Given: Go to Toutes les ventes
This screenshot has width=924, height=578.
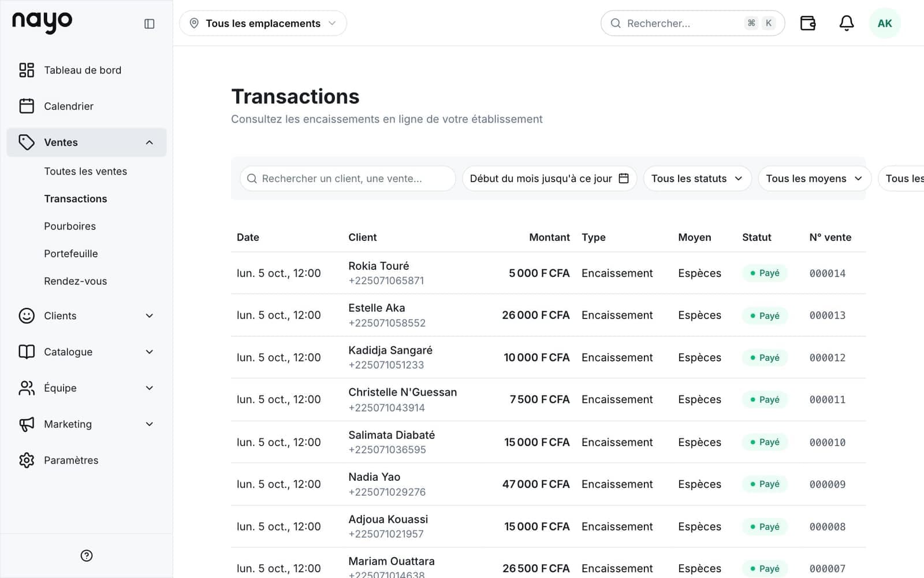Looking at the screenshot, I should pos(85,171).
